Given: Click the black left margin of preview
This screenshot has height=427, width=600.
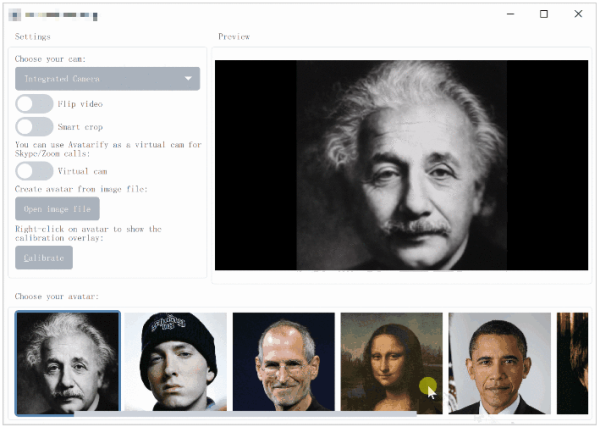Looking at the screenshot, I should point(255,165).
